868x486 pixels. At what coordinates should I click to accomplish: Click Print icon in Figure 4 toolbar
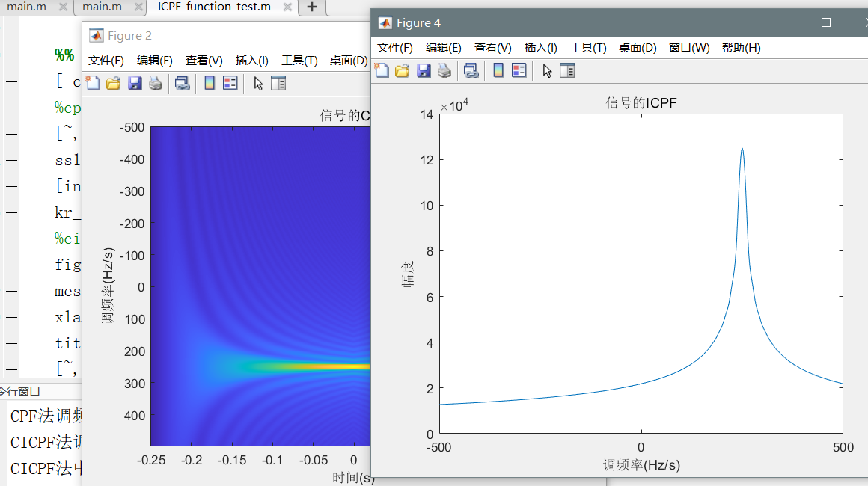pyautogui.click(x=444, y=71)
